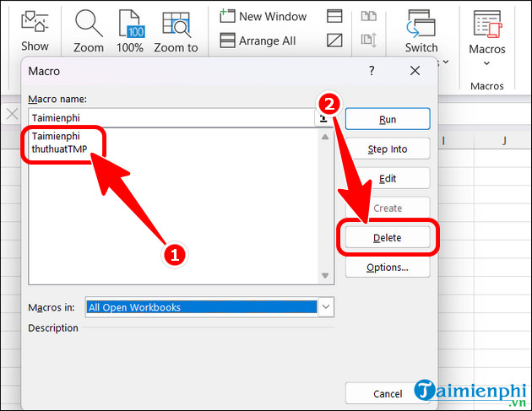Open a New Window
Screen dimensions: 532x411
pos(263,16)
